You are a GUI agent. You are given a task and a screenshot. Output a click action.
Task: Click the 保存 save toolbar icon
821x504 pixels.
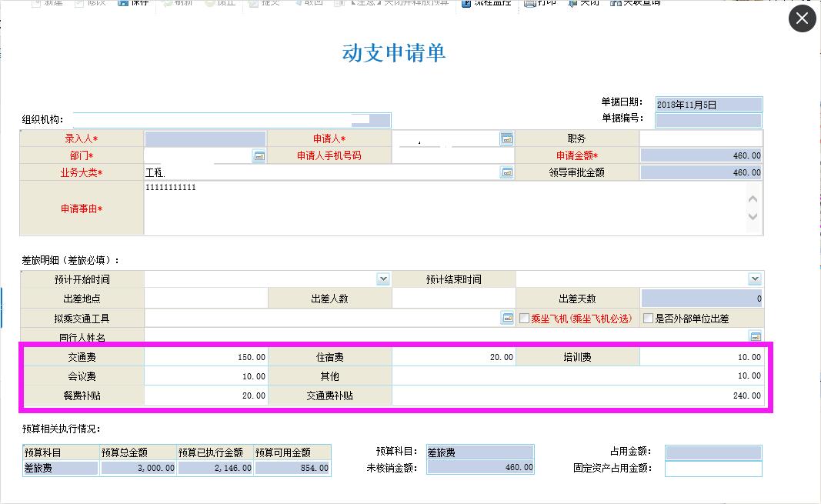point(133,3)
